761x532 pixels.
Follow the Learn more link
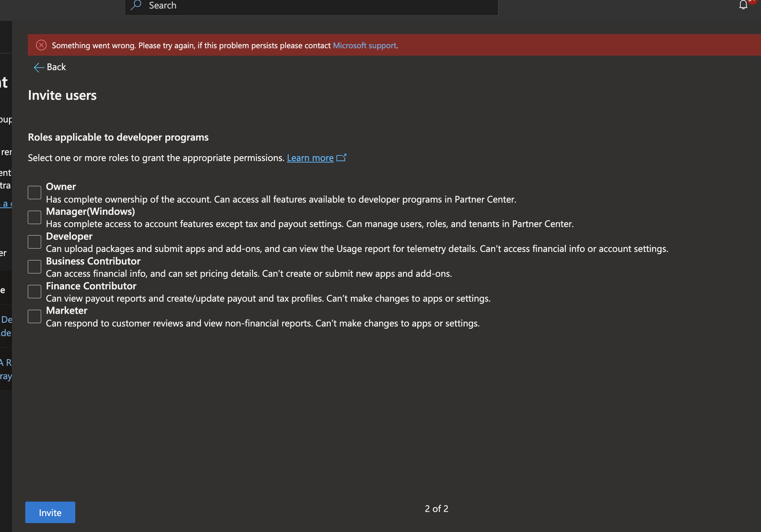coord(310,158)
